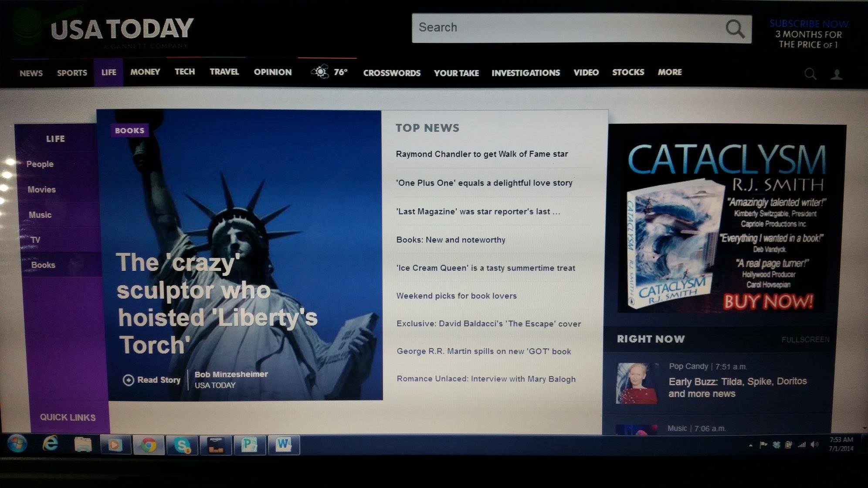
Task: Open CROSSWORDS in the nav bar
Action: click(392, 73)
